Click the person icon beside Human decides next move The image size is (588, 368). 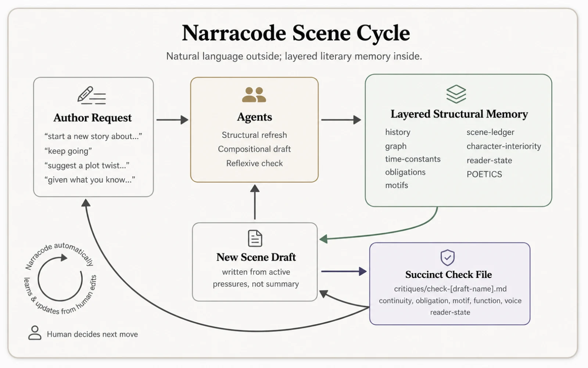click(x=35, y=333)
